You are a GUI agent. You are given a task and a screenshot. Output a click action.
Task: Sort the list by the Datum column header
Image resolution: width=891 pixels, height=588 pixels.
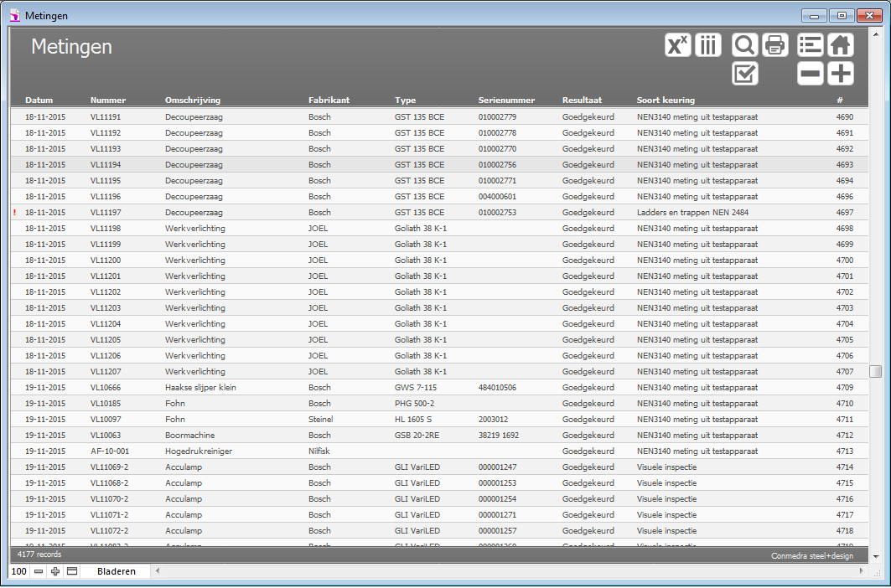pos(39,101)
